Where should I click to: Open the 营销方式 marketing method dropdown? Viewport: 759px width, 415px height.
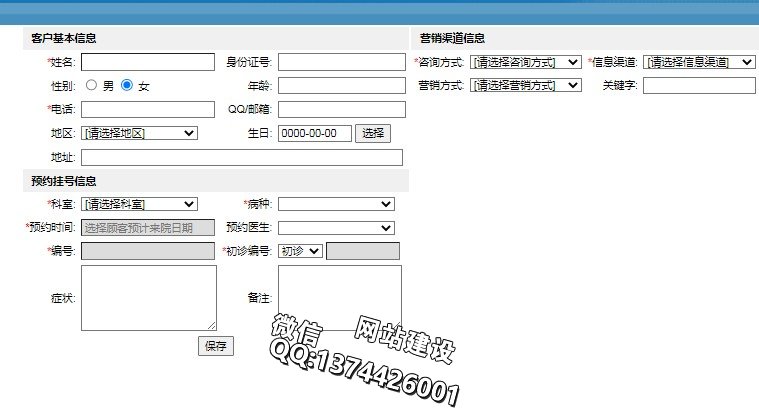pos(526,85)
